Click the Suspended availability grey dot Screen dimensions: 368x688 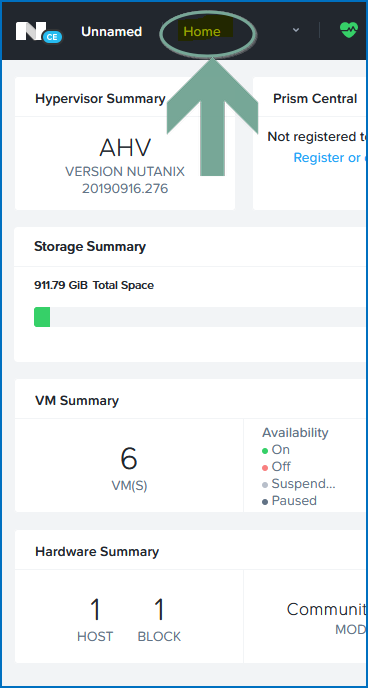coord(265,485)
